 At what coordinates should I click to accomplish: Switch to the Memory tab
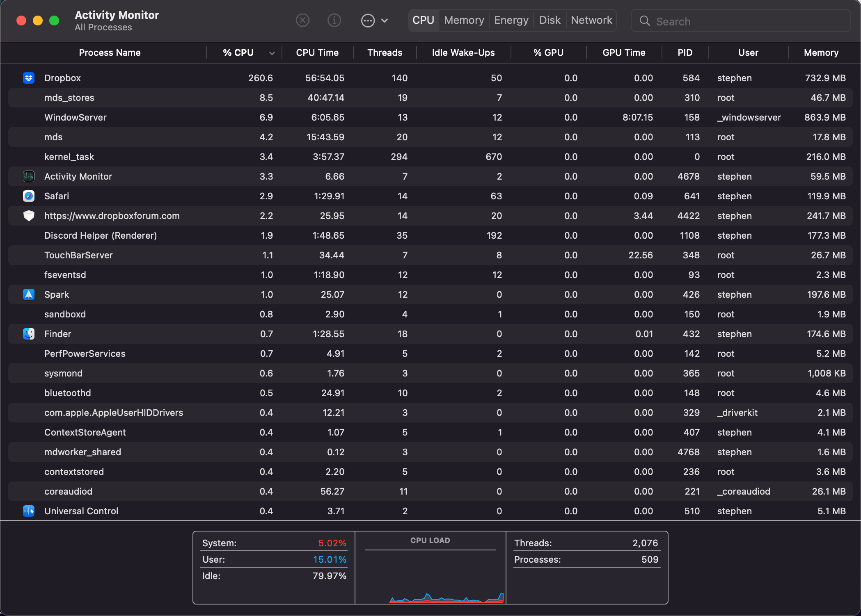point(463,20)
